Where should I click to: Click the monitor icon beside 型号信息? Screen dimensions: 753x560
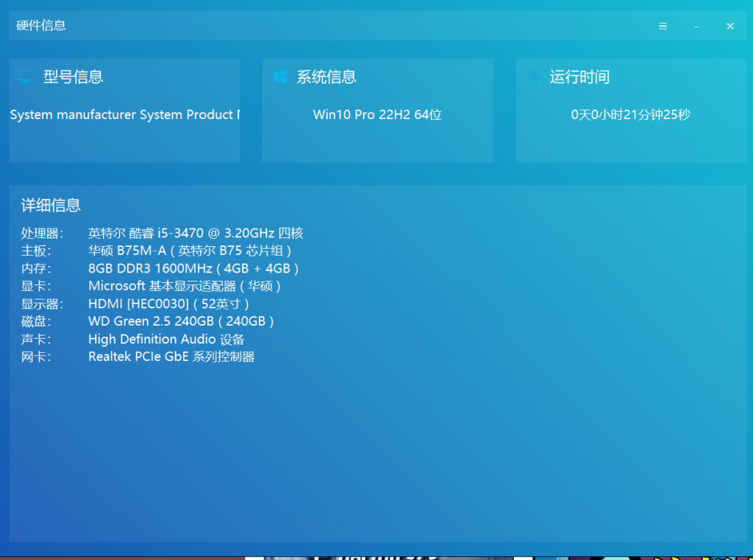(x=26, y=77)
